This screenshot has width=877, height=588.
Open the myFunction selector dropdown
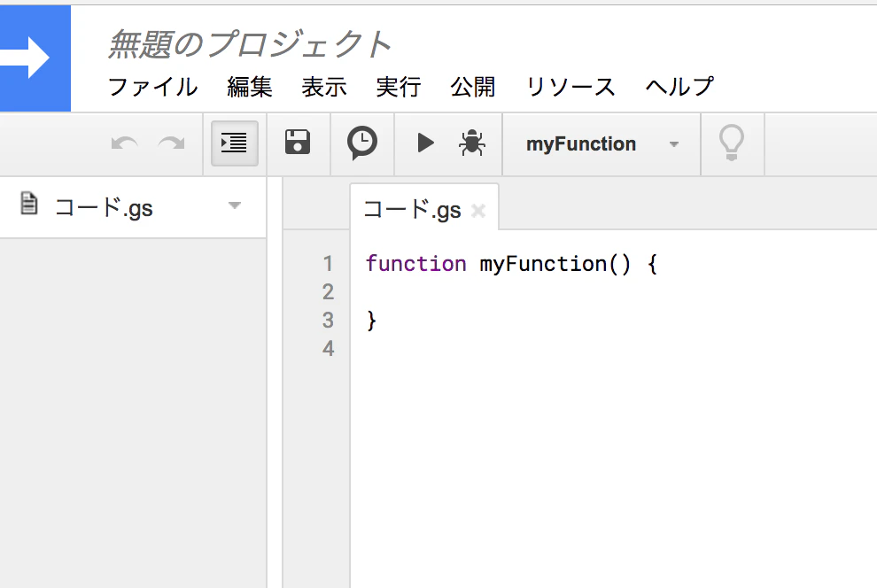pyautogui.click(x=601, y=144)
